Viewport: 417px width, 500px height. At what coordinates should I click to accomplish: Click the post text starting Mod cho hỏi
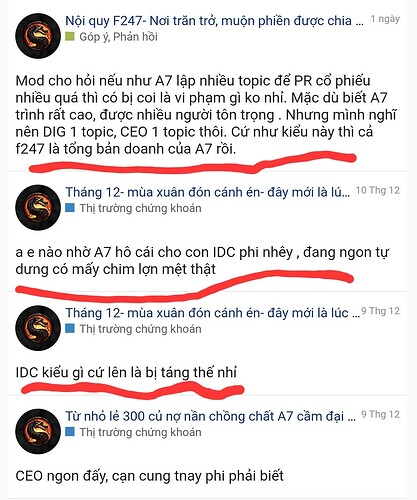(206, 115)
